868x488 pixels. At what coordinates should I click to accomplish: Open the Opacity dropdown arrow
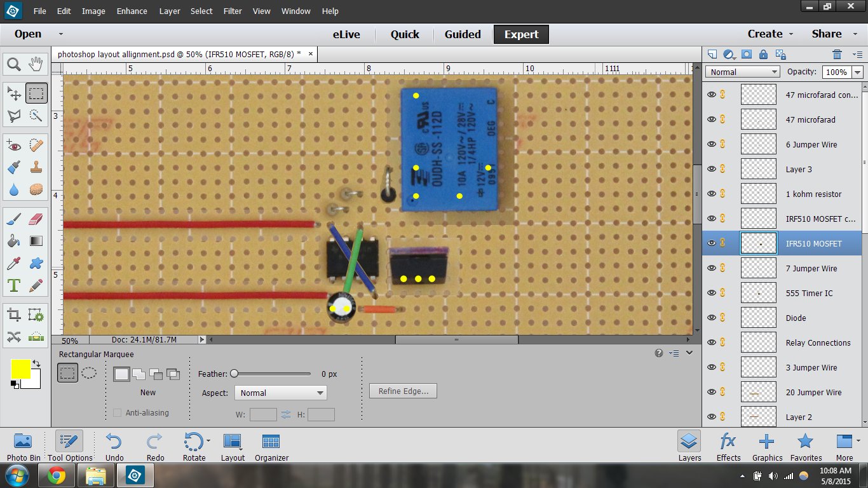[858, 72]
